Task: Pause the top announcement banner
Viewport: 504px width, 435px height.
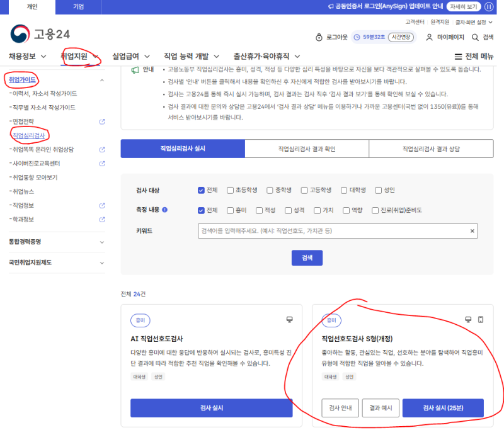Action: (489, 6)
